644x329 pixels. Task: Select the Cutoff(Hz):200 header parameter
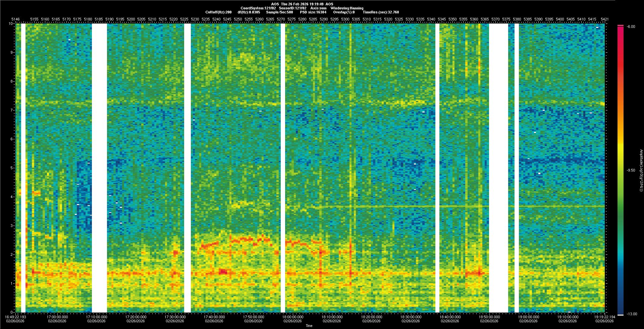click(218, 12)
